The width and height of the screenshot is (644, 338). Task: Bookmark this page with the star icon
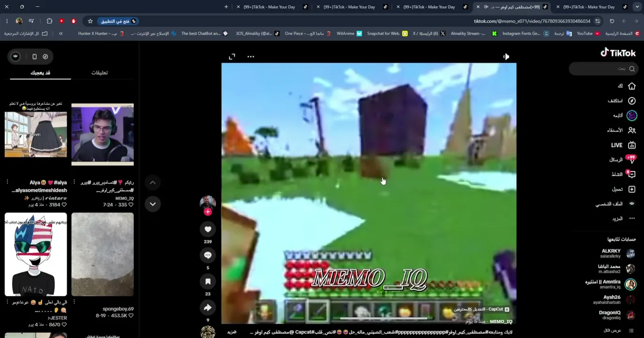(90, 21)
